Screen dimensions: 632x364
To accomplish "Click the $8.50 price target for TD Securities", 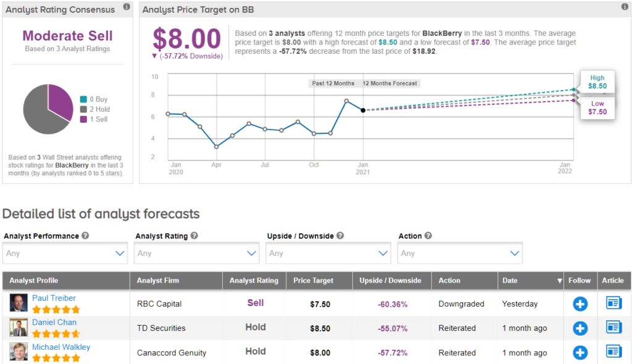I will click(320, 329).
